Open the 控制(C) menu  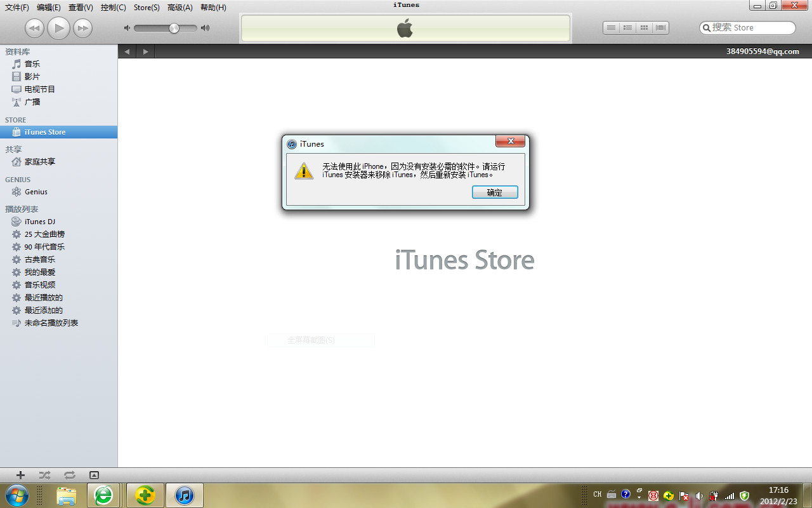tap(114, 8)
